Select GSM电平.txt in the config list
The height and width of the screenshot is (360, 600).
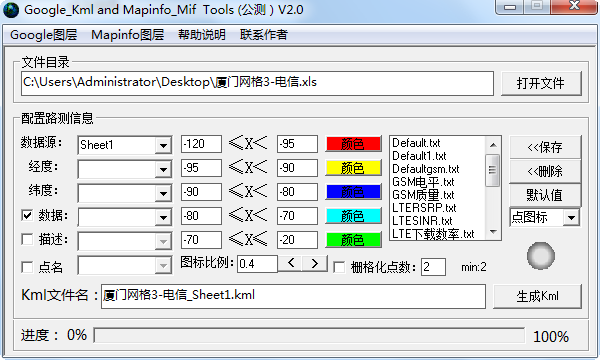[423, 182]
